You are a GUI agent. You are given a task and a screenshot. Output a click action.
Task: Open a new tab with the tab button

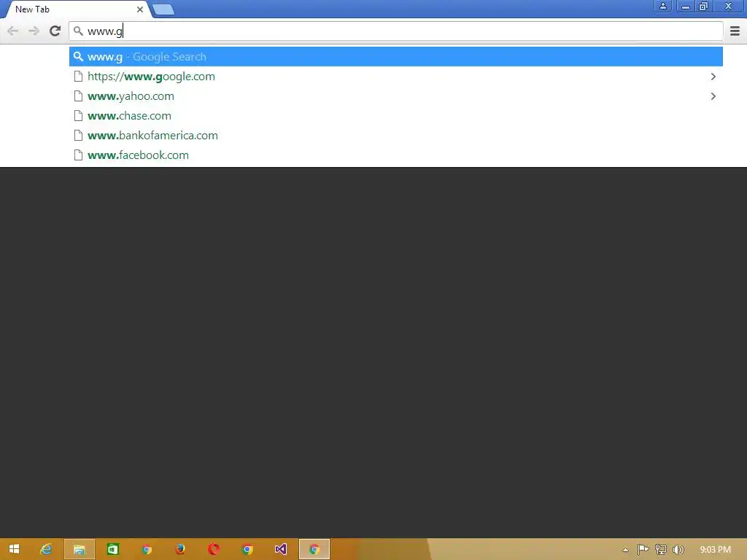tap(163, 9)
